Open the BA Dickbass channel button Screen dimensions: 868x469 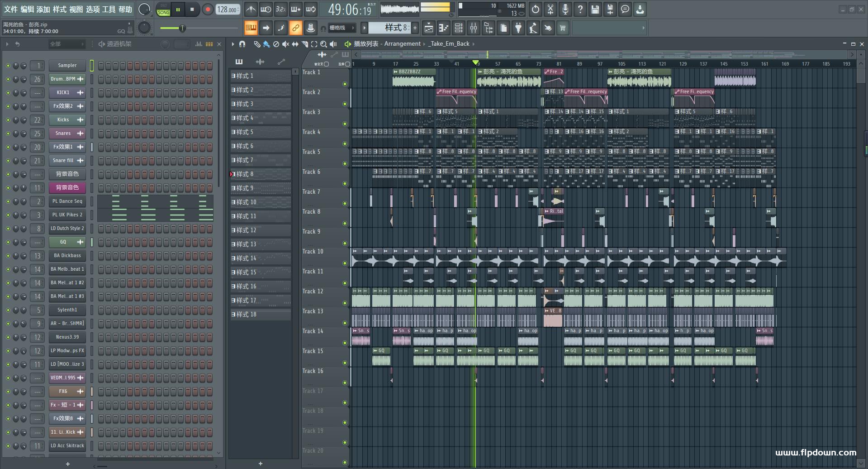point(67,255)
